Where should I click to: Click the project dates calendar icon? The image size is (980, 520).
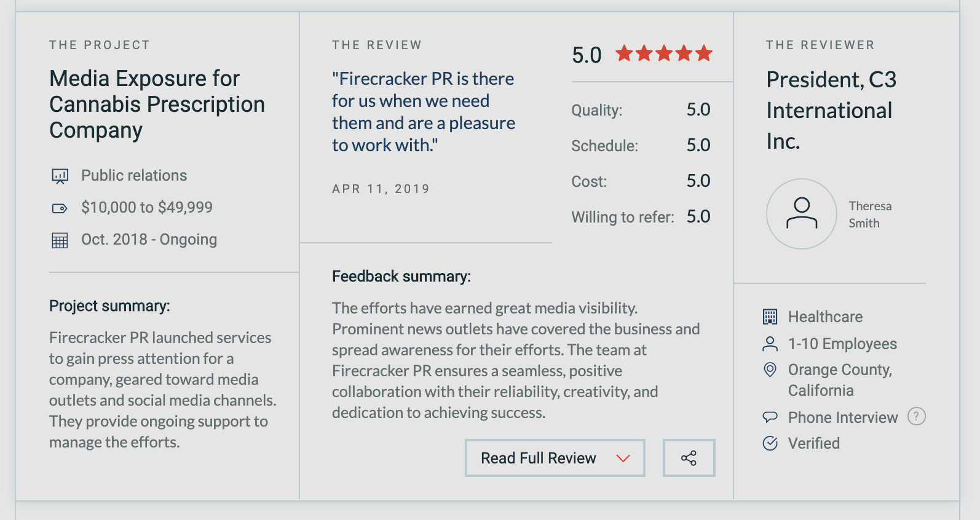coord(60,240)
